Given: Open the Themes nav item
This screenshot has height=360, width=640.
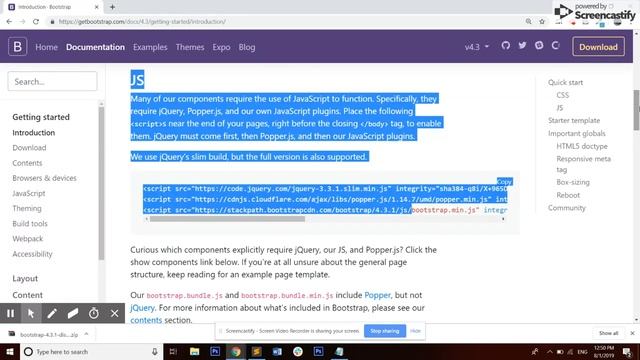Looking at the screenshot, I should tap(190, 47).
